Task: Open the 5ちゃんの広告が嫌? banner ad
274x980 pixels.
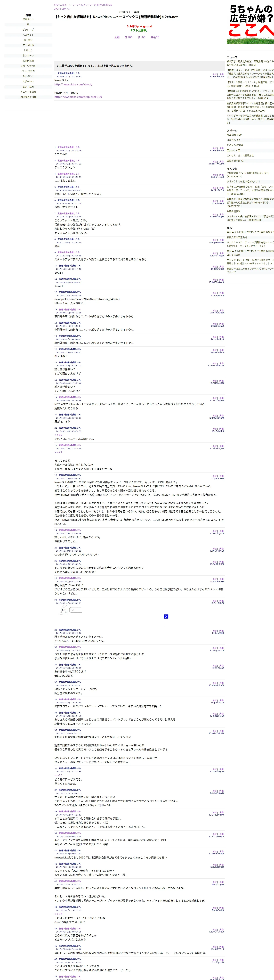Action: click(x=250, y=24)
